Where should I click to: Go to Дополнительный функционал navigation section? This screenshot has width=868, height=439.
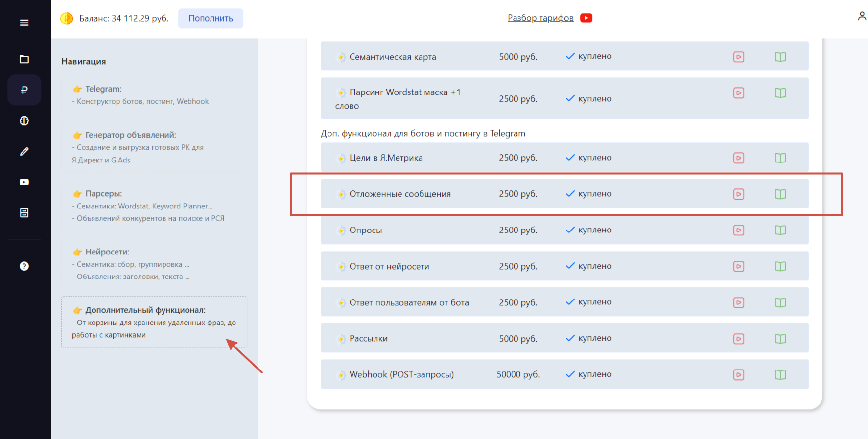pos(154,322)
